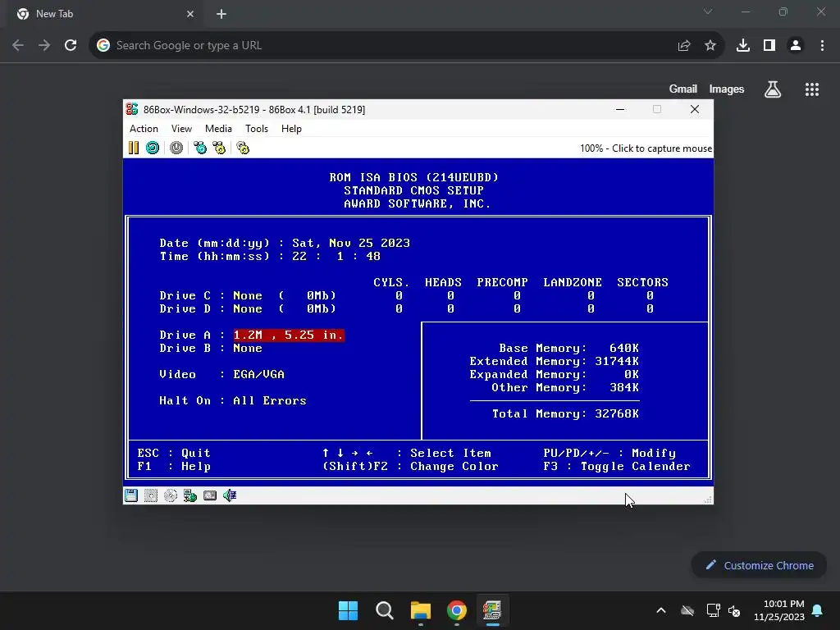This screenshot has height=630, width=840.
Task: Open a new Chrome tab with plus
Action: [221, 14]
